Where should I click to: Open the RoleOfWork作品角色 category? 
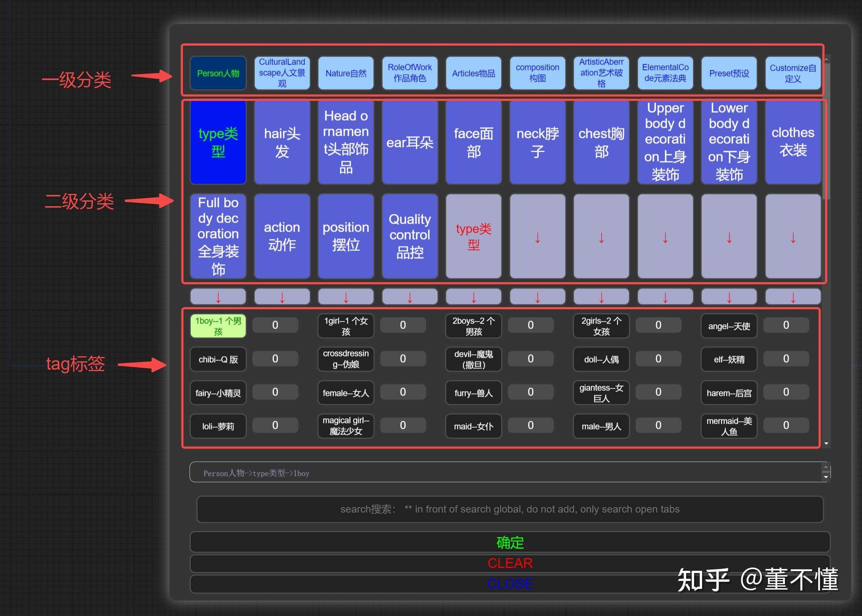click(410, 73)
